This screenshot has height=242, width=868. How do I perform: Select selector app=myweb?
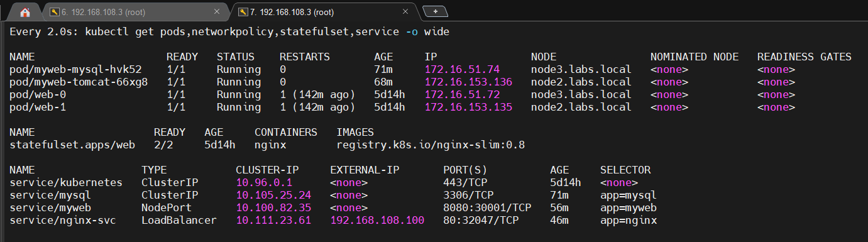click(629, 207)
